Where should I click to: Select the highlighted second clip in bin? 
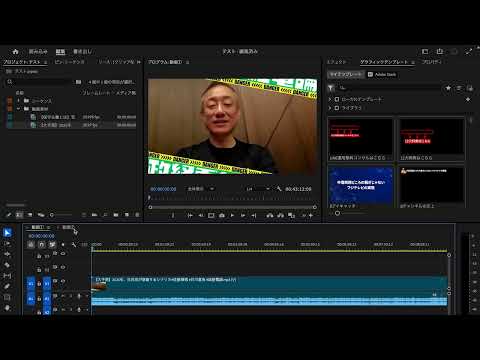(71, 125)
